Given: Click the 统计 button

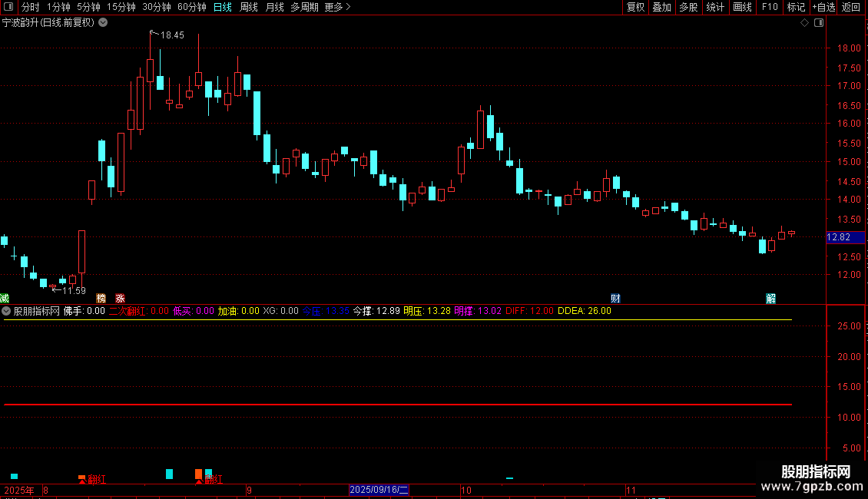Looking at the screenshot, I should tap(715, 7).
